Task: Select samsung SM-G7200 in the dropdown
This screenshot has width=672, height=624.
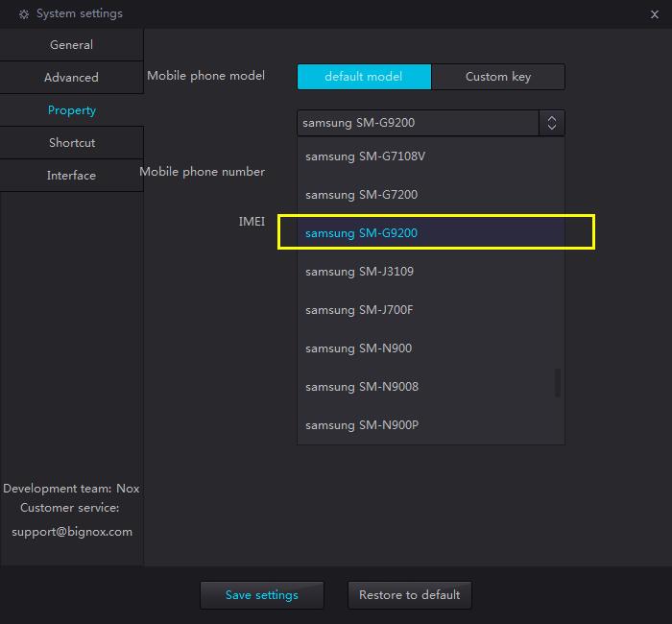Action: click(431, 195)
